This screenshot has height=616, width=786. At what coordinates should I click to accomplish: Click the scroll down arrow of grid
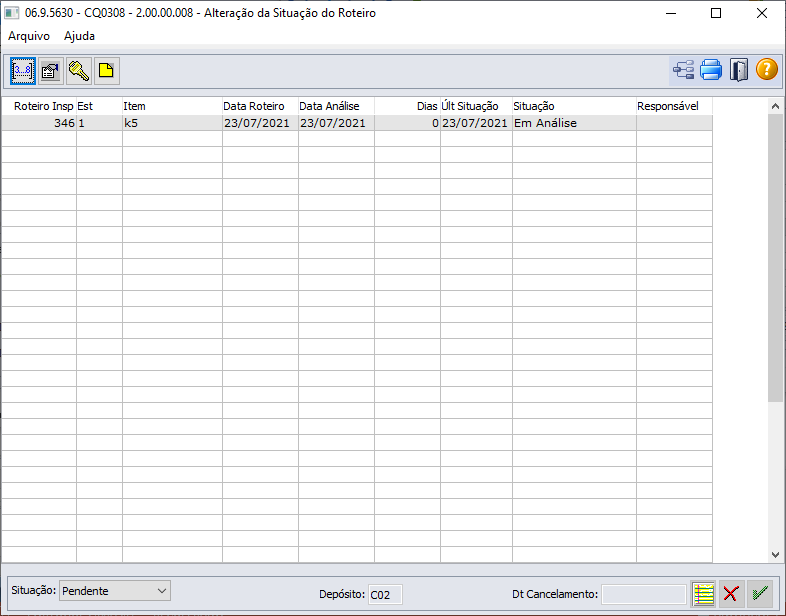pyautogui.click(x=775, y=555)
